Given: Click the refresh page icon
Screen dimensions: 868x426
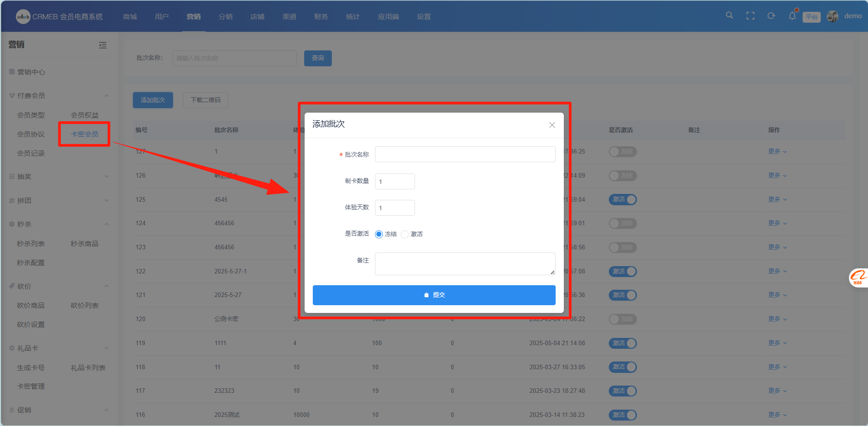Looking at the screenshot, I should pos(771,16).
